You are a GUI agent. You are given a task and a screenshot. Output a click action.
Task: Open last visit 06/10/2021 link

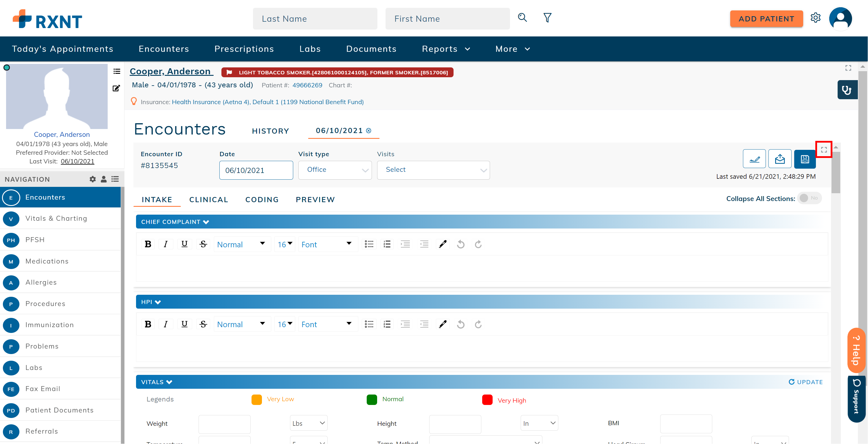(x=78, y=161)
